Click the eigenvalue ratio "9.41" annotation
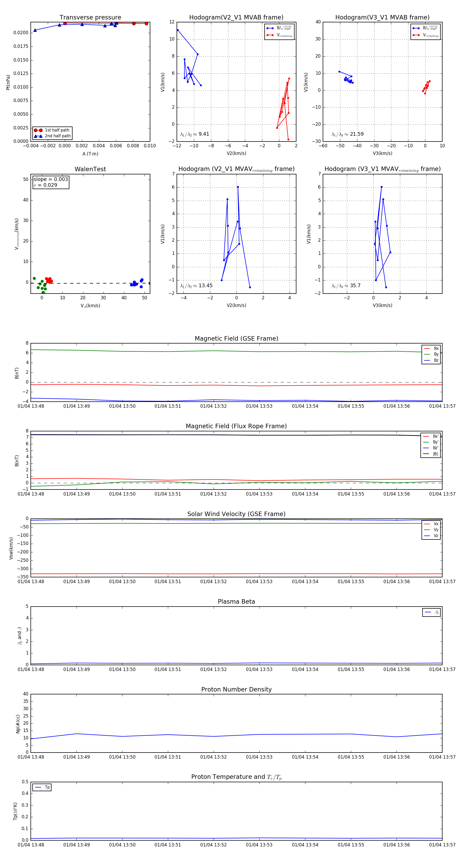Image resolution: width=473 pixels, height=868 pixels. pyautogui.click(x=194, y=134)
